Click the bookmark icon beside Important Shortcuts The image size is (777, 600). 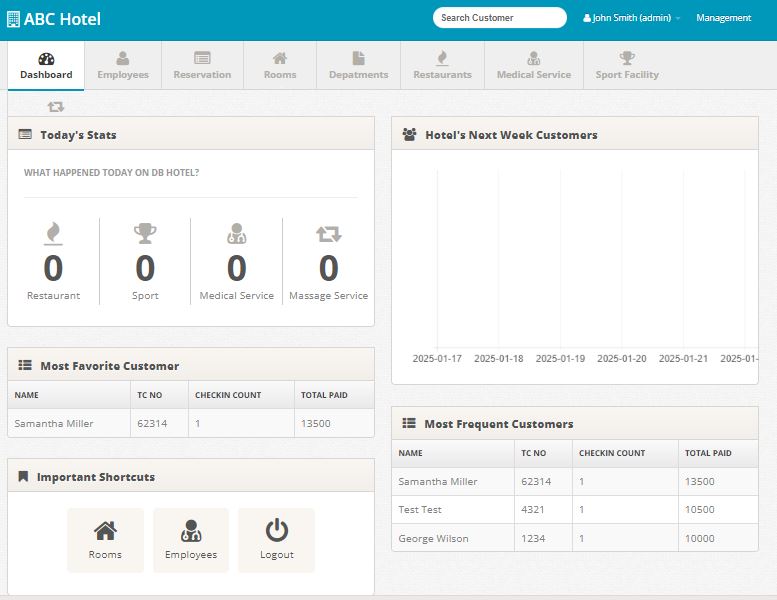(x=23, y=476)
